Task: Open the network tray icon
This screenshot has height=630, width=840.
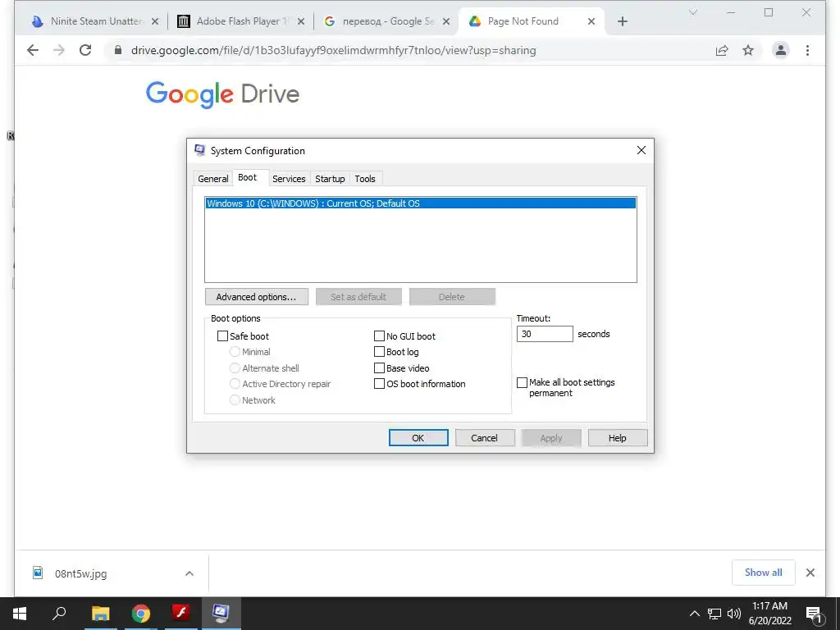Action: tap(714, 614)
